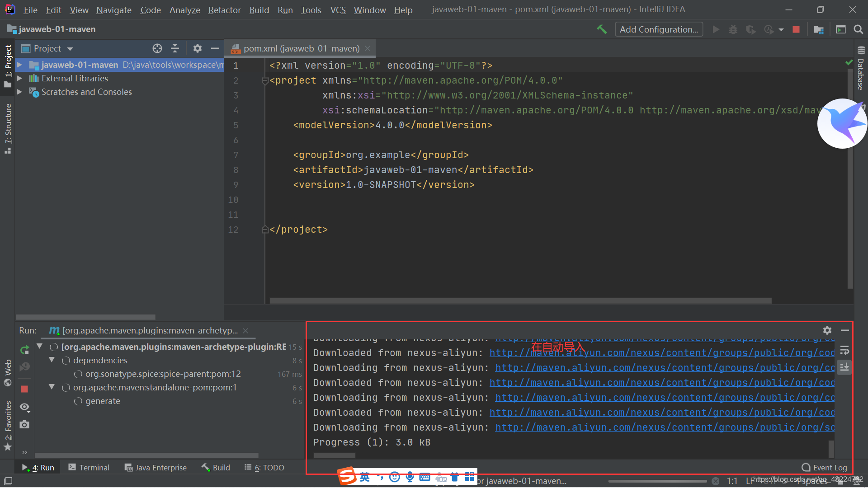Click the editor horizontal scrollbar
This screenshot has height=488, width=868.
pyautogui.click(x=520, y=300)
